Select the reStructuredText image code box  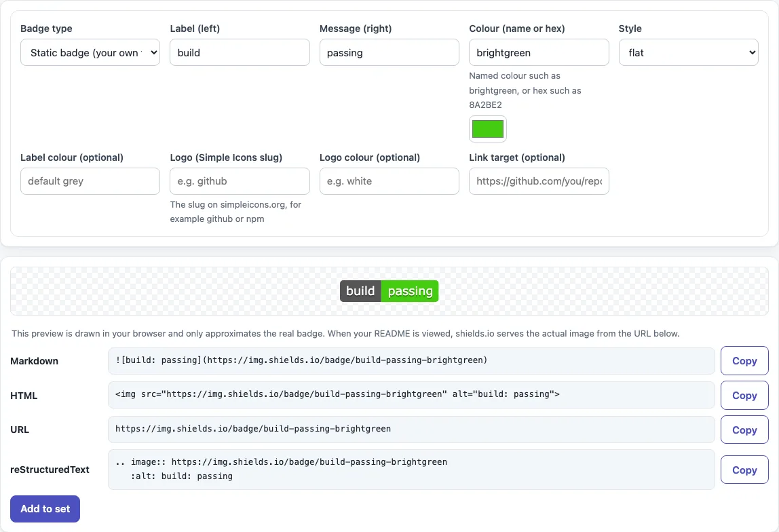point(411,470)
